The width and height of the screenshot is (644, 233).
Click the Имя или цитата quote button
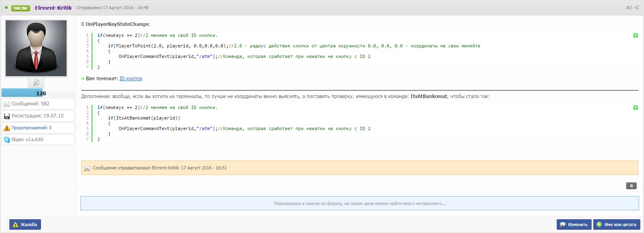pyautogui.click(x=616, y=224)
